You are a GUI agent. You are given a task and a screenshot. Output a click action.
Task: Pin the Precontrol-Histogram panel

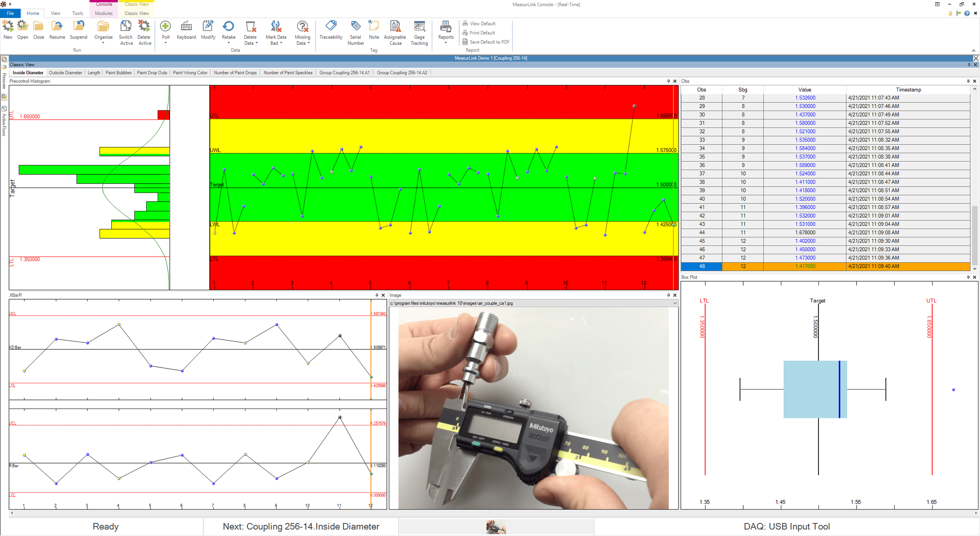pyautogui.click(x=668, y=81)
